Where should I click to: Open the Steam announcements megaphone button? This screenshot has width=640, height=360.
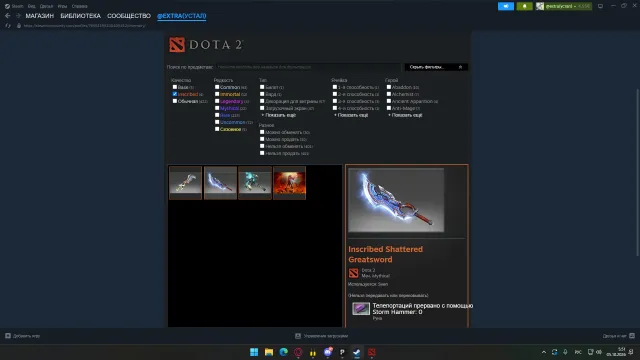pyautogui.click(x=506, y=6)
